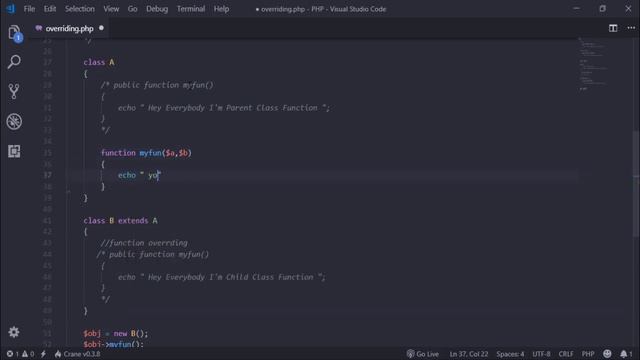
Task: Click the '$obj->myfun();' line
Action: click(113, 344)
